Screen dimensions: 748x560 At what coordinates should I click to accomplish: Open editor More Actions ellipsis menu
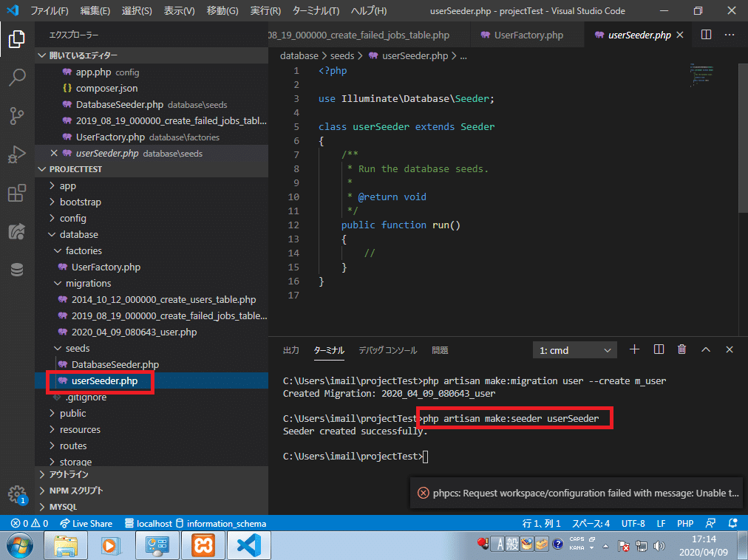730,35
